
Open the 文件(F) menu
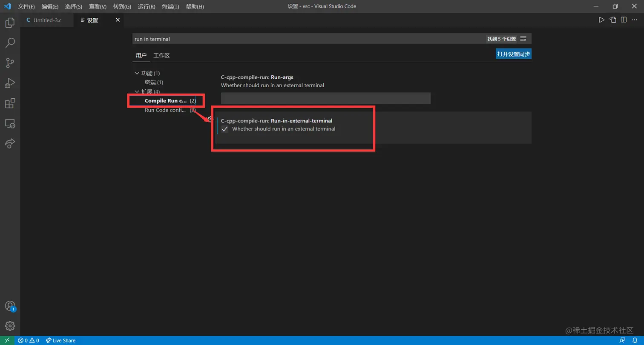click(26, 6)
